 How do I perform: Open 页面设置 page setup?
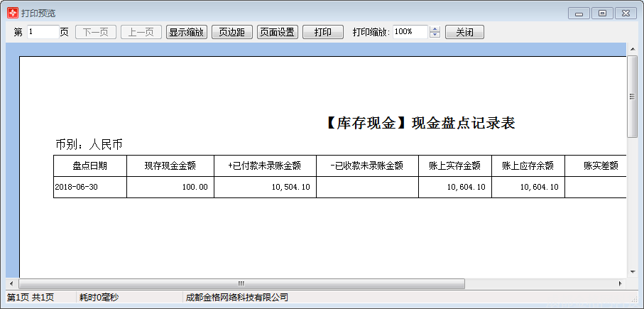point(278,32)
